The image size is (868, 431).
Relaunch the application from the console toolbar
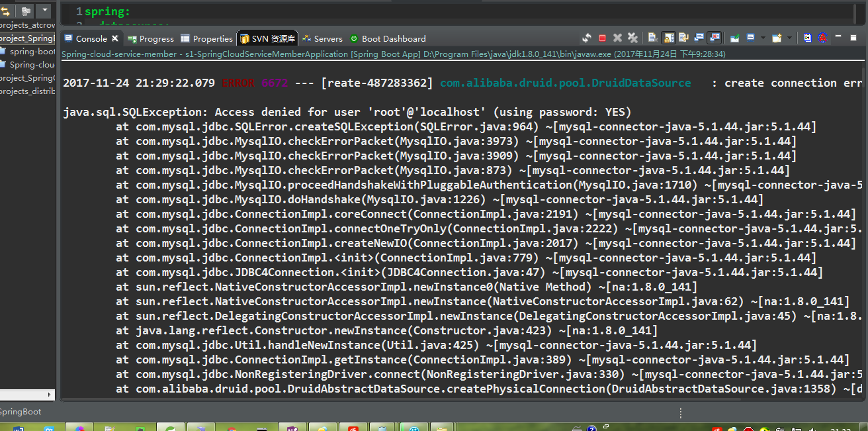click(587, 38)
